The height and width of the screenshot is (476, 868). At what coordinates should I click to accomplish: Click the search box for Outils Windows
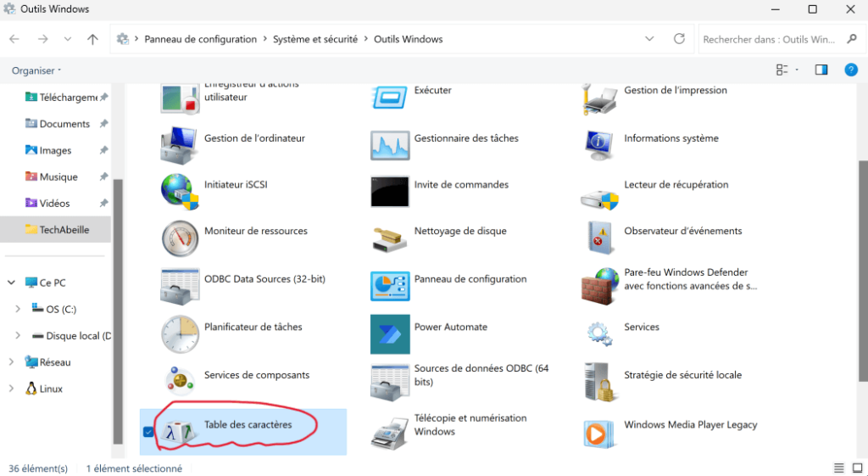pyautogui.click(x=767, y=39)
